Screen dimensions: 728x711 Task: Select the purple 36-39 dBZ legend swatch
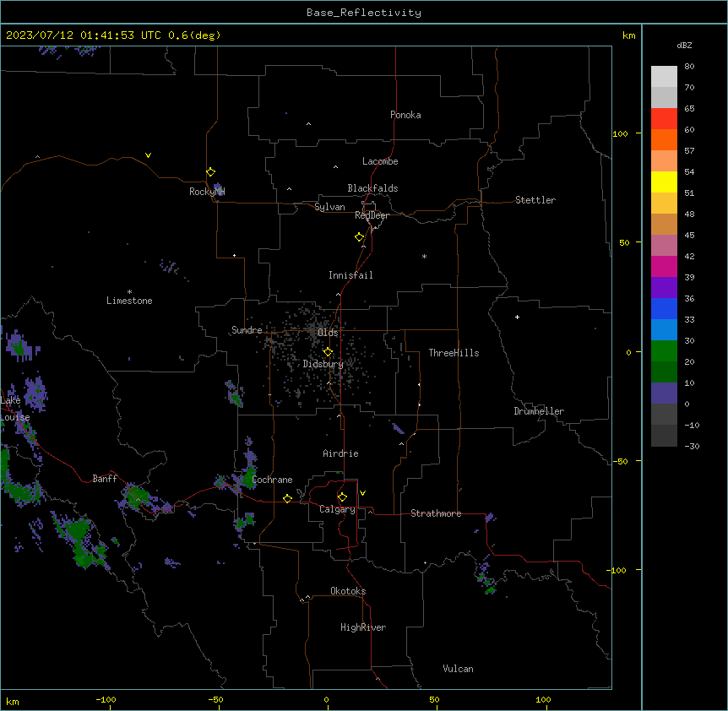pyautogui.click(x=664, y=288)
